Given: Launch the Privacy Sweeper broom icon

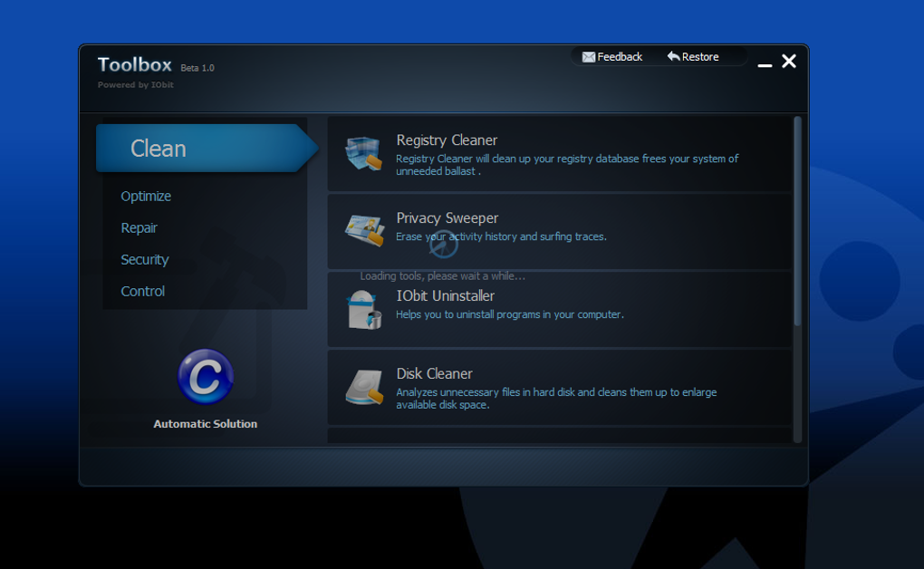Looking at the screenshot, I should tap(364, 229).
